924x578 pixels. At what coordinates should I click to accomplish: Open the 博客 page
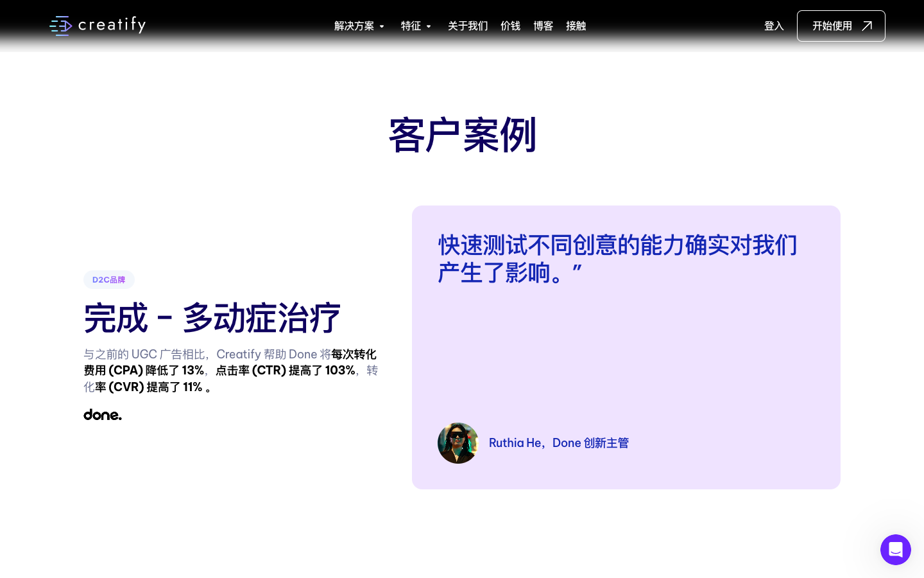pos(543,26)
